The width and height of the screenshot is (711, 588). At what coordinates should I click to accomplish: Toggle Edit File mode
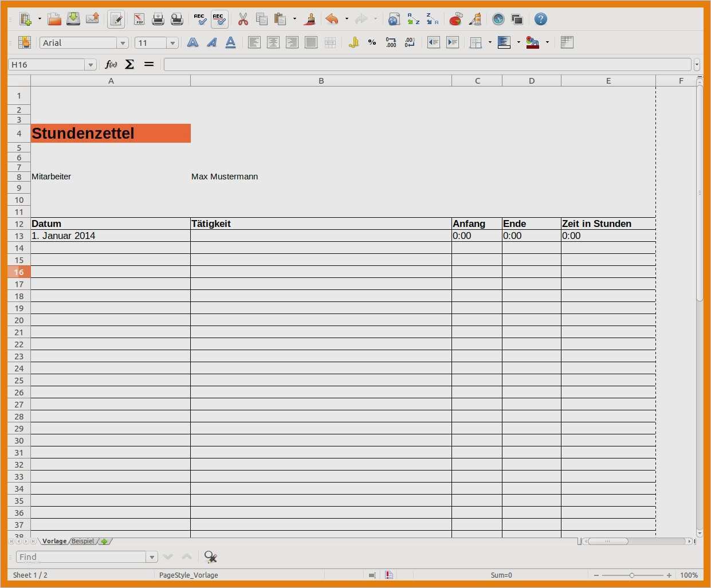click(116, 19)
